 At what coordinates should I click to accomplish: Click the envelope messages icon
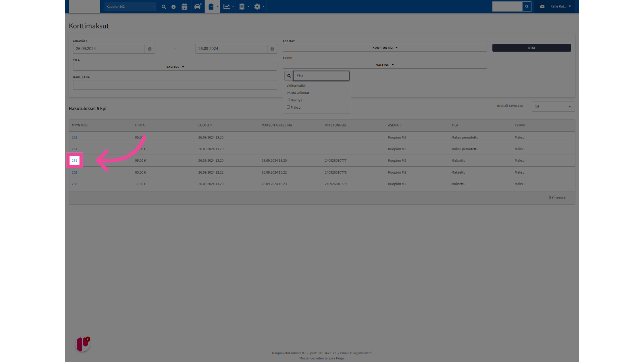[542, 7]
